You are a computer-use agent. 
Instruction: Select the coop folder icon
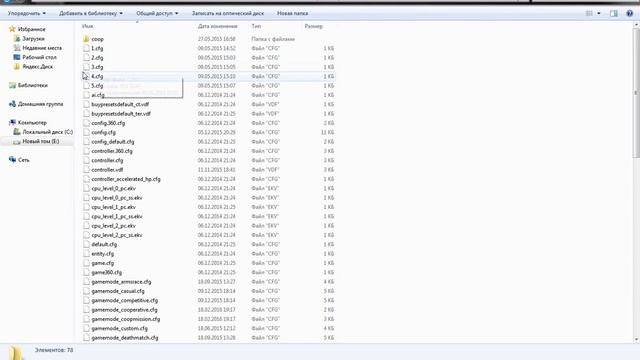click(86, 39)
